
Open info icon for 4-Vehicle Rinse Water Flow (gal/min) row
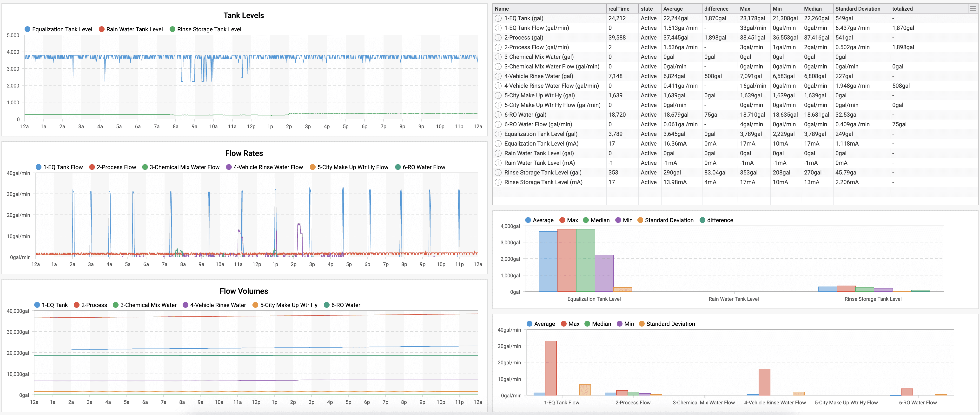tap(498, 86)
